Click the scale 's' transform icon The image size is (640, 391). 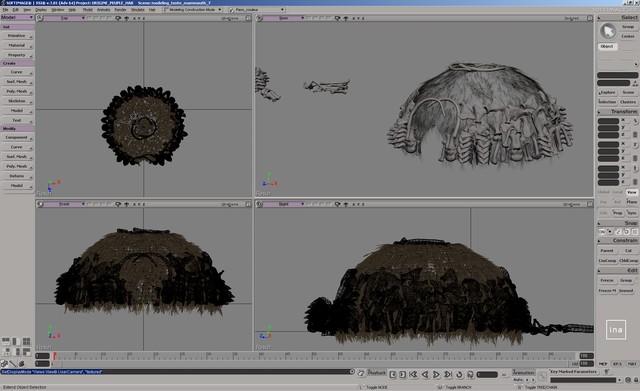(x=635, y=121)
